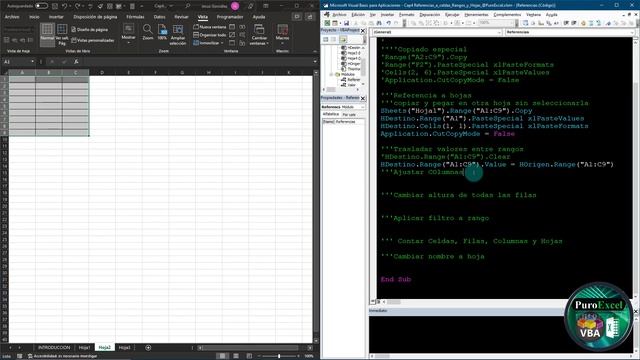This screenshot has height=360, width=640.
Task: Expand the Inmovilizar dropdown
Action: click(x=208, y=43)
